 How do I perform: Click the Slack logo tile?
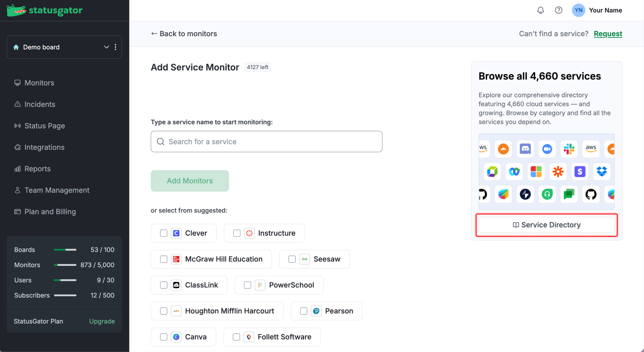pyautogui.click(x=569, y=149)
